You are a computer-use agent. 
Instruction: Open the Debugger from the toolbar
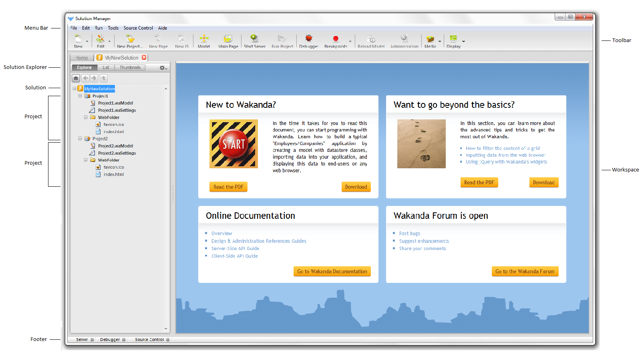click(x=308, y=38)
